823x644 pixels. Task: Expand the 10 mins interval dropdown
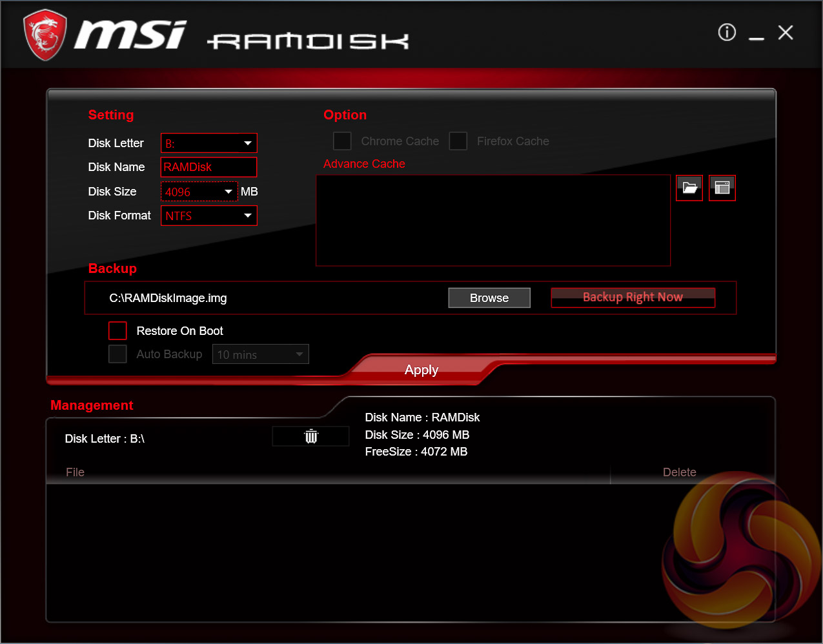pos(261,354)
